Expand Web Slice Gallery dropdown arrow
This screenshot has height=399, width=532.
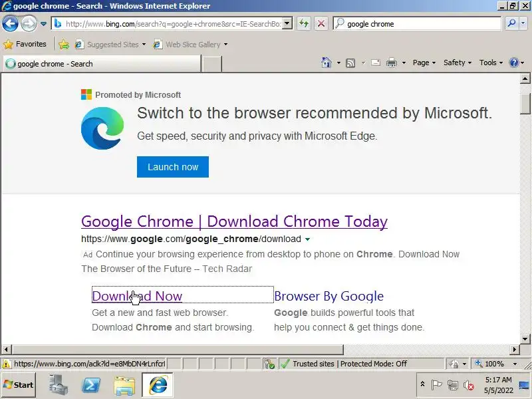(x=225, y=45)
